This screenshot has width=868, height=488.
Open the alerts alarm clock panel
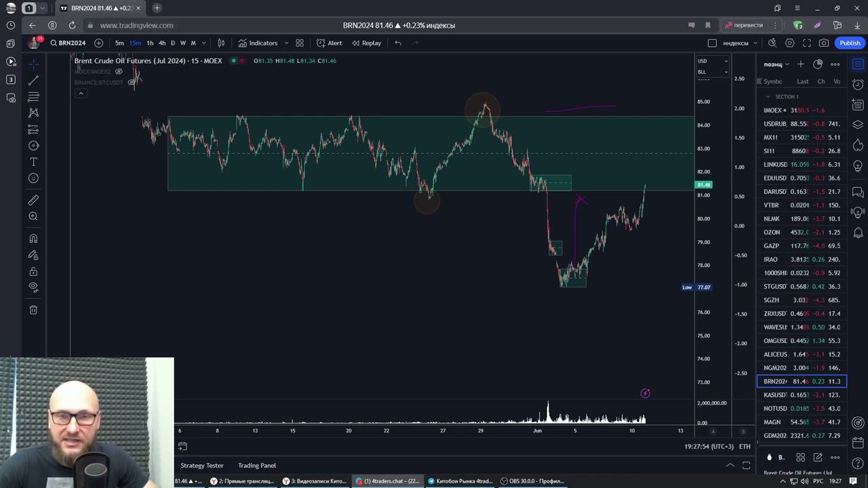point(858,85)
